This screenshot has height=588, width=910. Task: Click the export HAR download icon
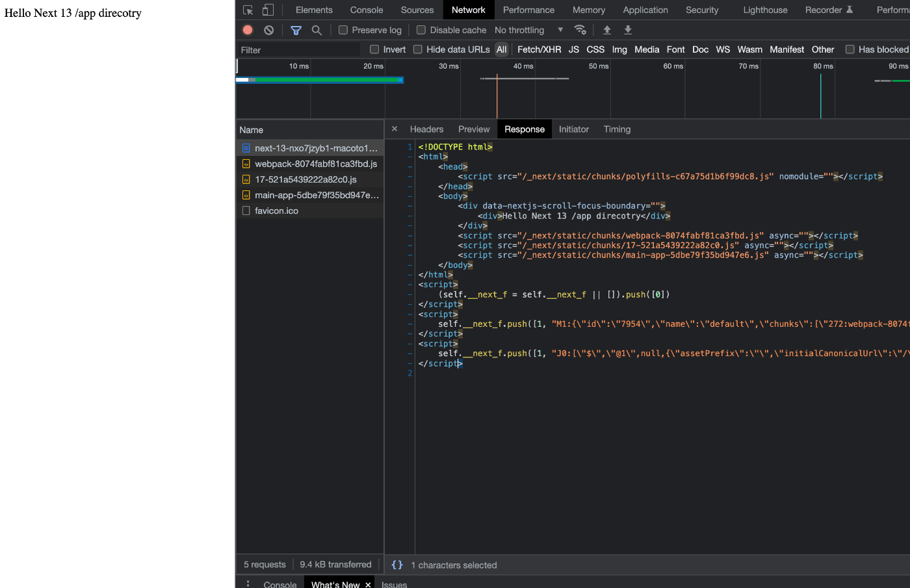pos(628,30)
